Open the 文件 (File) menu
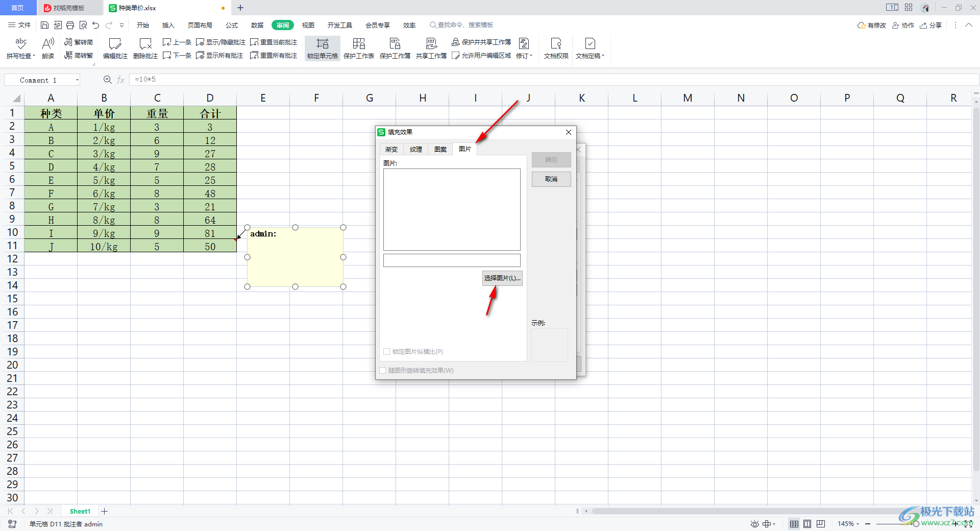 (19, 25)
